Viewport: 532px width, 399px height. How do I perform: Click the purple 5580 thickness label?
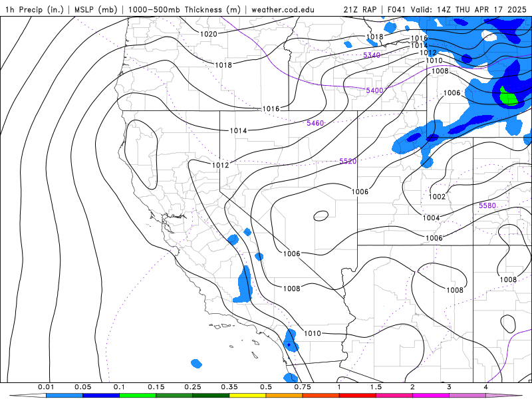(487, 205)
